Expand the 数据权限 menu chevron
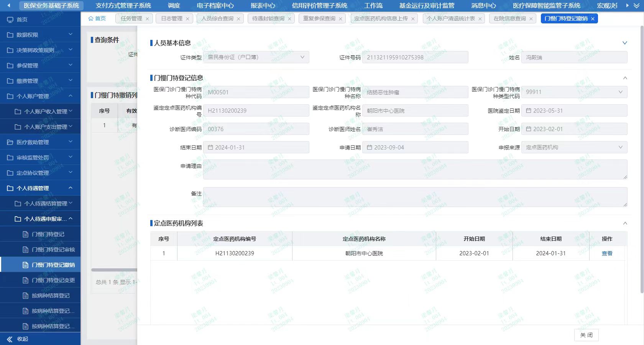Viewport: 644px width, 345px height. 71,34
